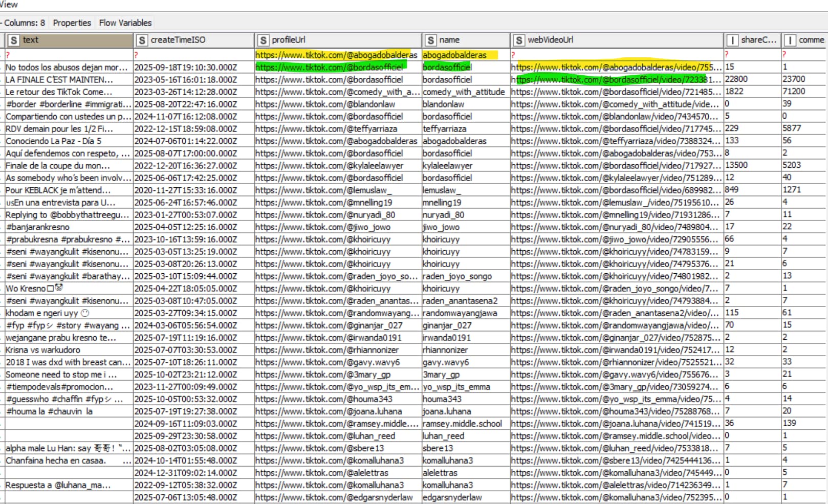Click the share count cell showing 22800
This screenshot has width=828, height=504.
(x=736, y=79)
